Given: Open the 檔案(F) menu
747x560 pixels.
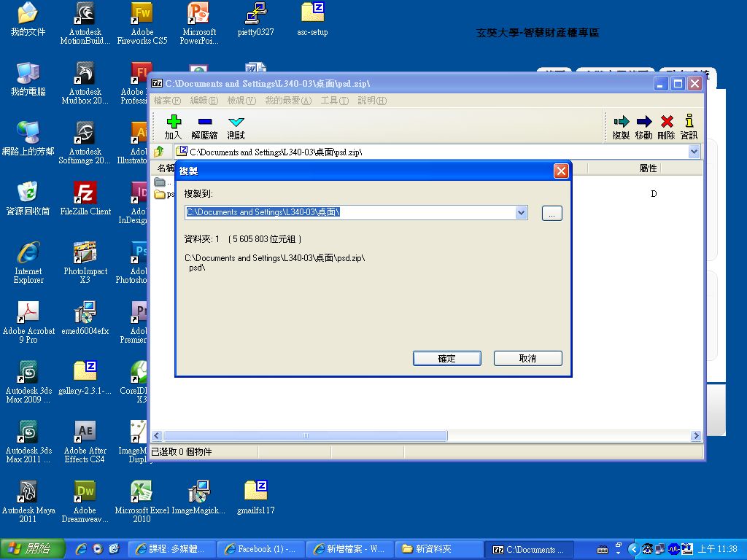Looking at the screenshot, I should click(166, 101).
